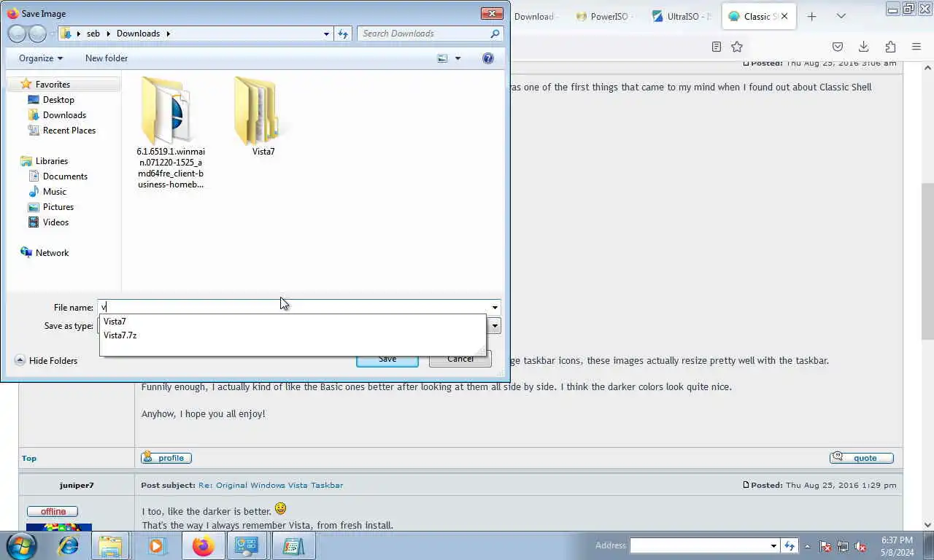Open the Organize menu

coord(41,58)
